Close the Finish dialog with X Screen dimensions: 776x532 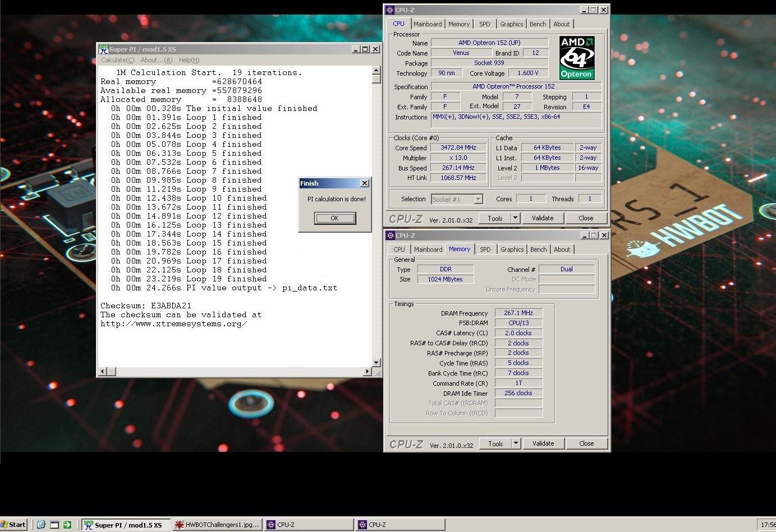tap(364, 183)
